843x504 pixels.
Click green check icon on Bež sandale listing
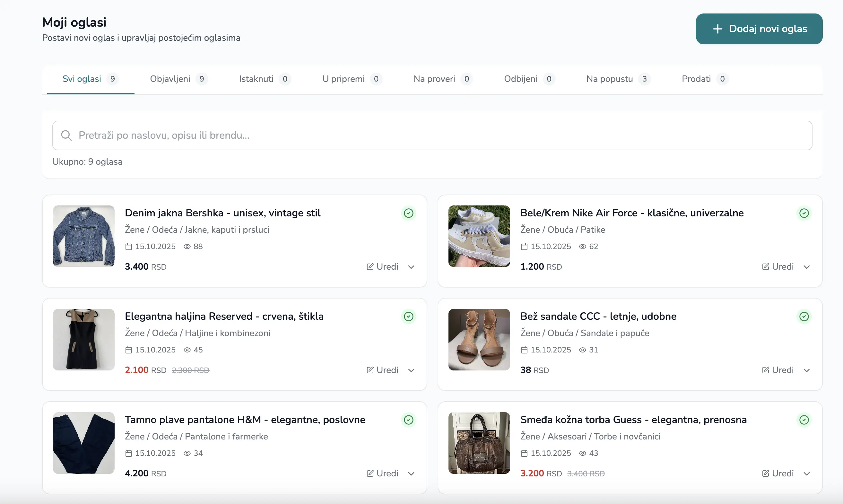pyautogui.click(x=804, y=317)
